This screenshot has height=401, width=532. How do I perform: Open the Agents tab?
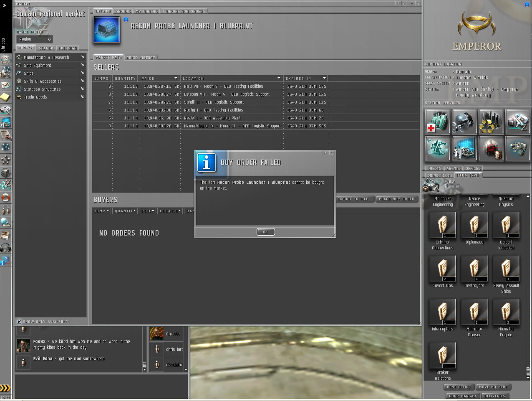pyautogui.click(x=454, y=168)
